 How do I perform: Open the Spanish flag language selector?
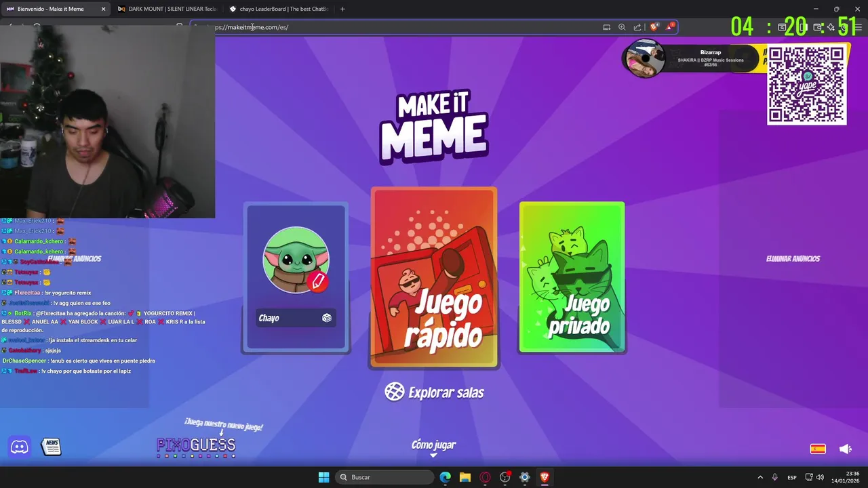pyautogui.click(x=818, y=449)
